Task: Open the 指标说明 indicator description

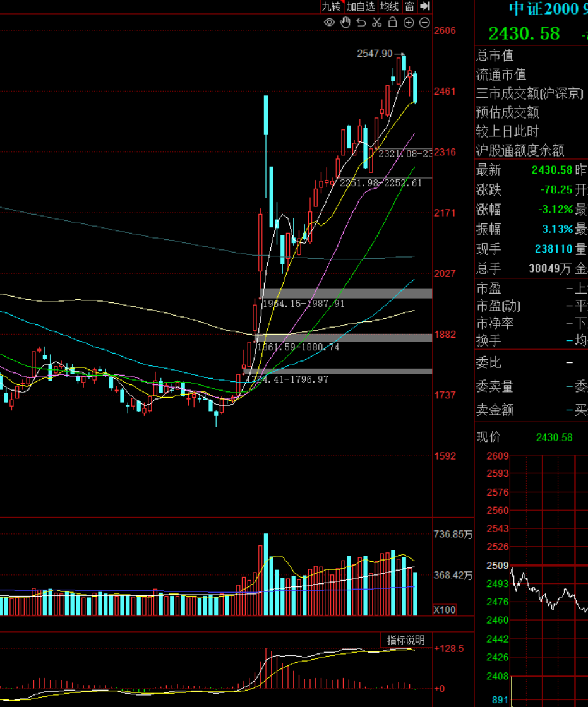Action: pyautogui.click(x=405, y=640)
